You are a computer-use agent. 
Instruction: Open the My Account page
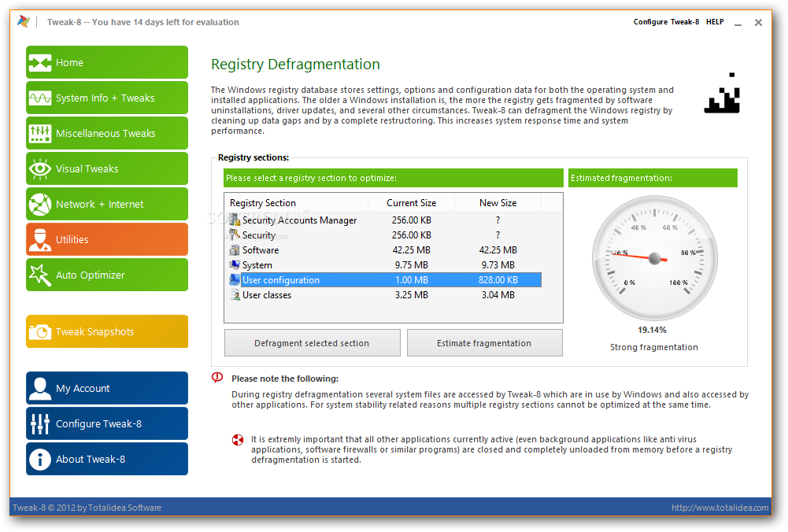107,388
